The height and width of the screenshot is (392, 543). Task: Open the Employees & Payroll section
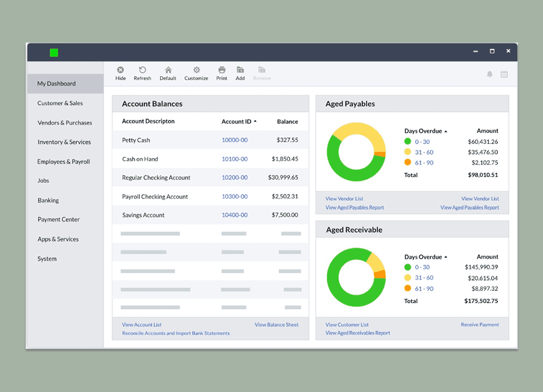64,161
